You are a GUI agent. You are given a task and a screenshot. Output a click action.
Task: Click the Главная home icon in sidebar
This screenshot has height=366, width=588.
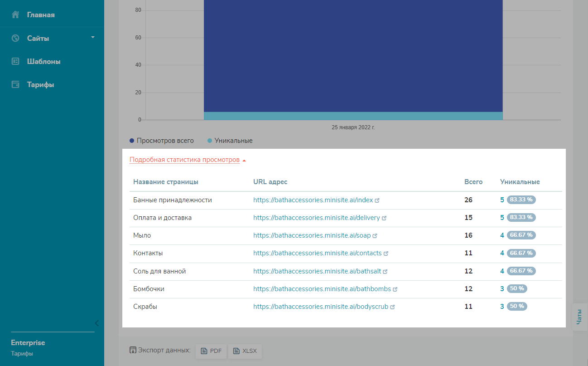click(15, 15)
